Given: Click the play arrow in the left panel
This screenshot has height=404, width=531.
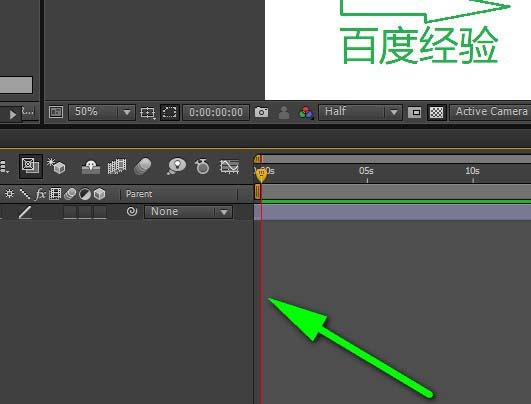Looking at the screenshot, I should (13, 114).
